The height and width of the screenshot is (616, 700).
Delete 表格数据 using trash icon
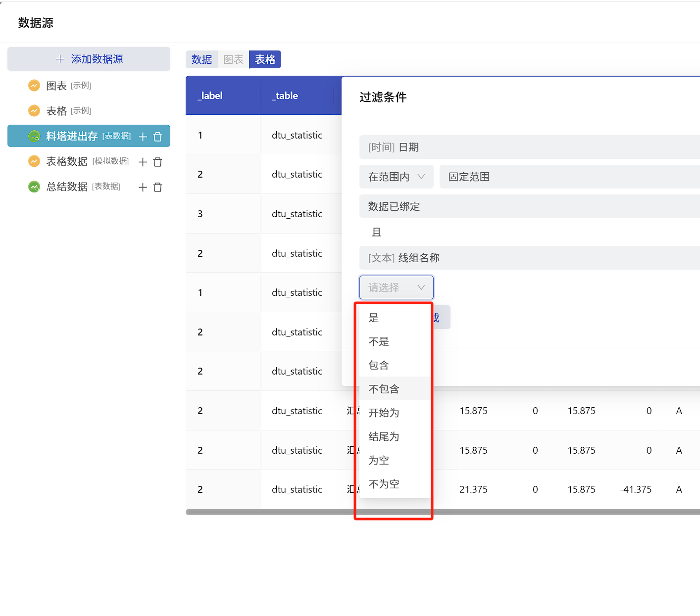(158, 162)
